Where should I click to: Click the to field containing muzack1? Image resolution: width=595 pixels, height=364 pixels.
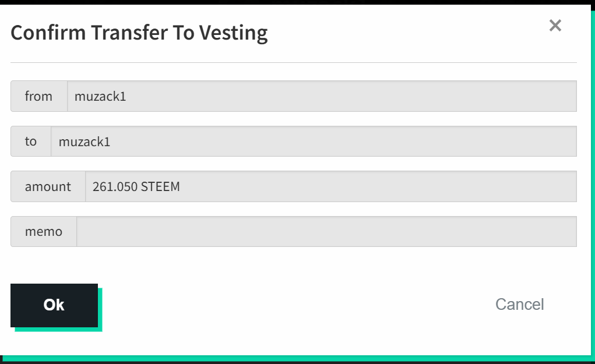(x=314, y=141)
